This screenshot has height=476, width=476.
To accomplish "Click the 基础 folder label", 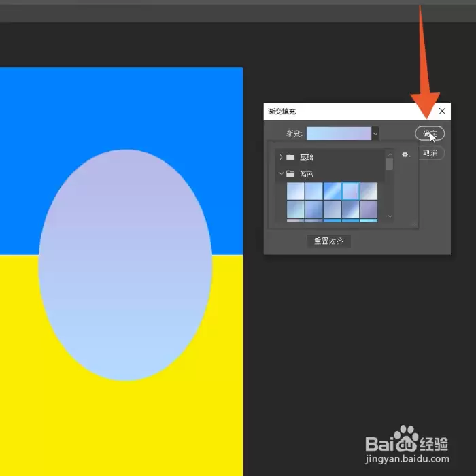I will (x=306, y=157).
